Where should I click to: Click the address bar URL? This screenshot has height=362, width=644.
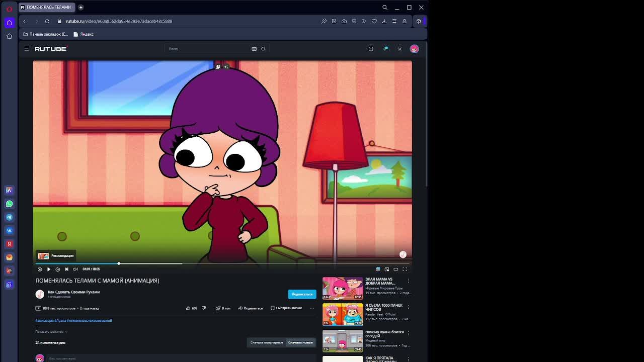(x=119, y=21)
